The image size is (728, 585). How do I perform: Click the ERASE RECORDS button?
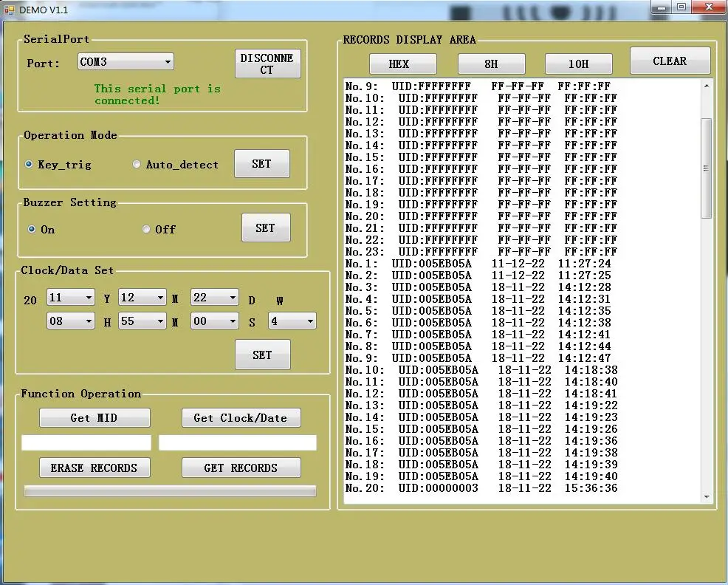95,468
